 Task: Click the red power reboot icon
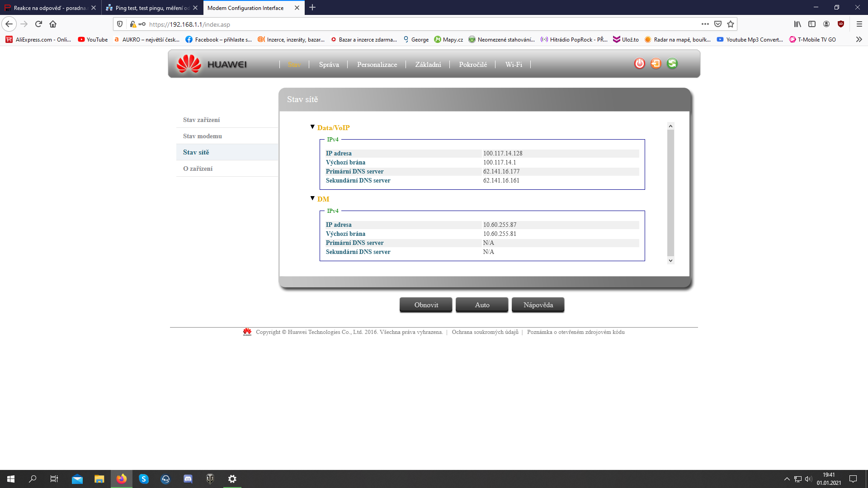click(x=639, y=64)
